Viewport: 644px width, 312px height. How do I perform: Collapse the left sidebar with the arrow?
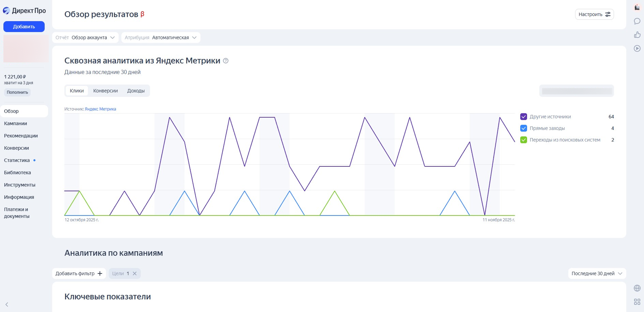point(7,304)
